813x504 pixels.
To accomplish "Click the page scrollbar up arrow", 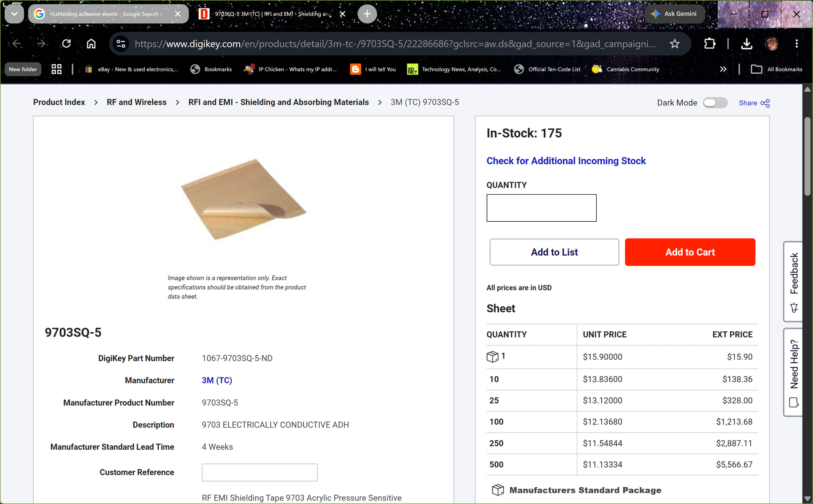I will pyautogui.click(x=807, y=89).
